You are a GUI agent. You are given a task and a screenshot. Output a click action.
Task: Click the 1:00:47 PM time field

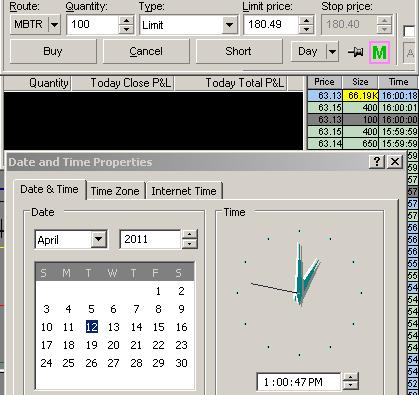coord(299,382)
